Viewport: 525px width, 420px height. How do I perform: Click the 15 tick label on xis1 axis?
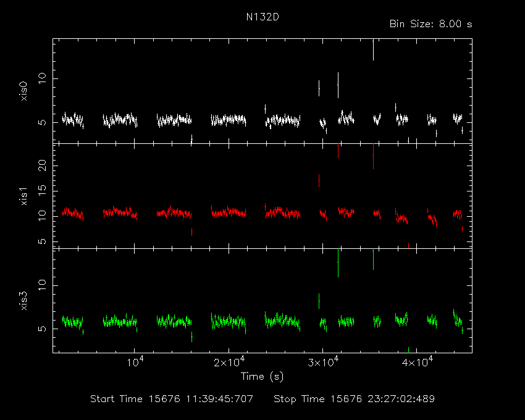pos(42,191)
